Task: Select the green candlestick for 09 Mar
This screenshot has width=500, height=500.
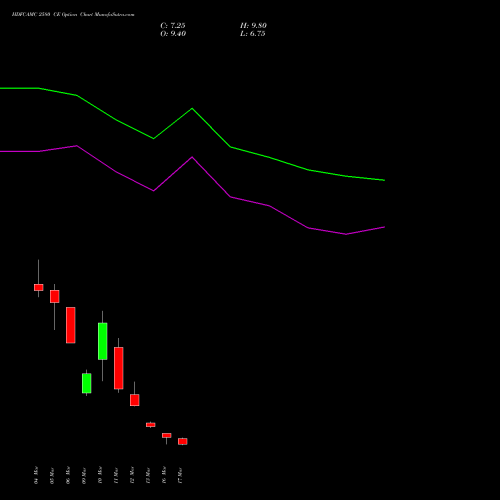Action: pos(87,383)
